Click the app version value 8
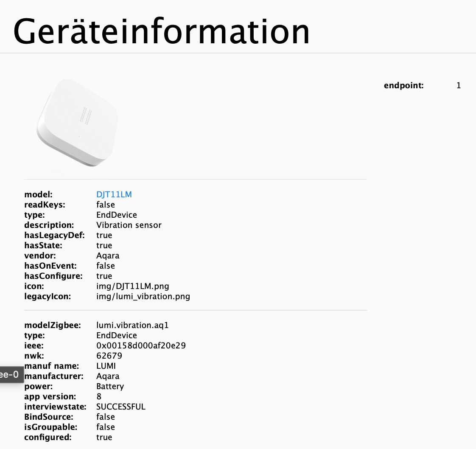Viewport: 476px width, 449px height. click(x=99, y=396)
